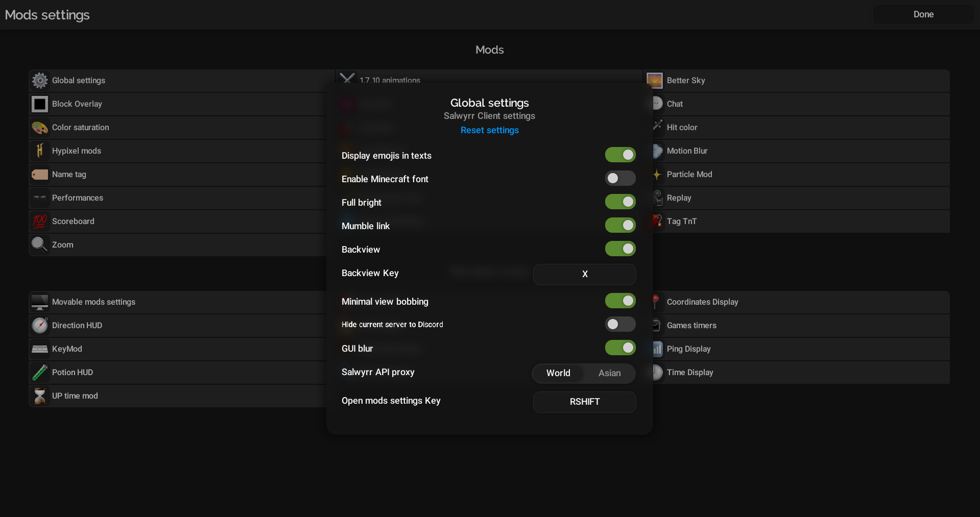
Task: Select the Scoreboard 100 icon
Action: tap(40, 221)
